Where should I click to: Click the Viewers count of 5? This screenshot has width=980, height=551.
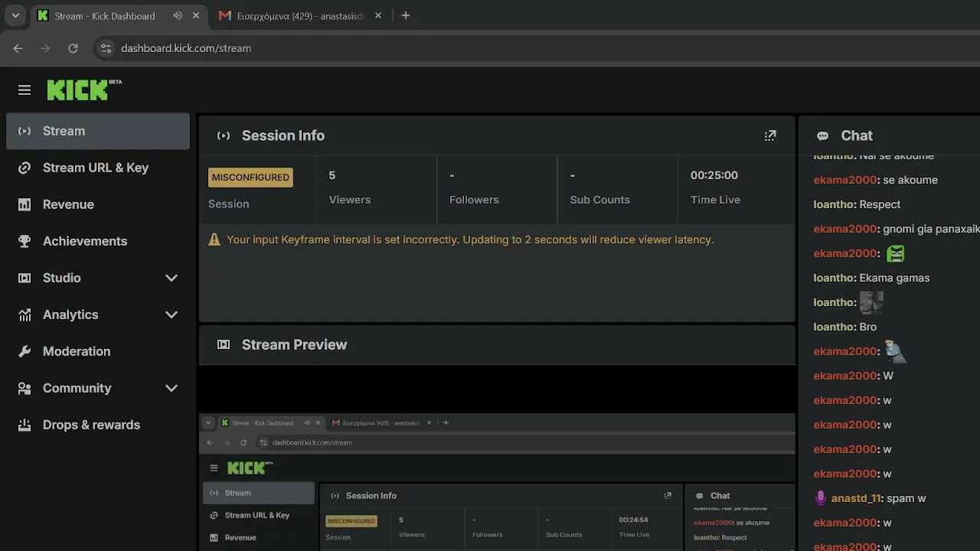pyautogui.click(x=332, y=175)
